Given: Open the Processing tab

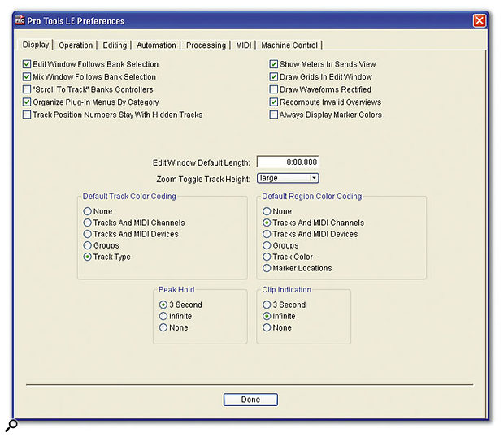Looking at the screenshot, I should coord(206,45).
